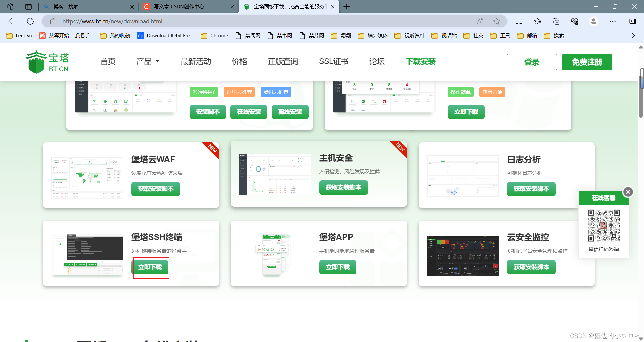The image size is (644, 342).
Task: Close the 博客 - 搜索 tab
Action: point(132,7)
